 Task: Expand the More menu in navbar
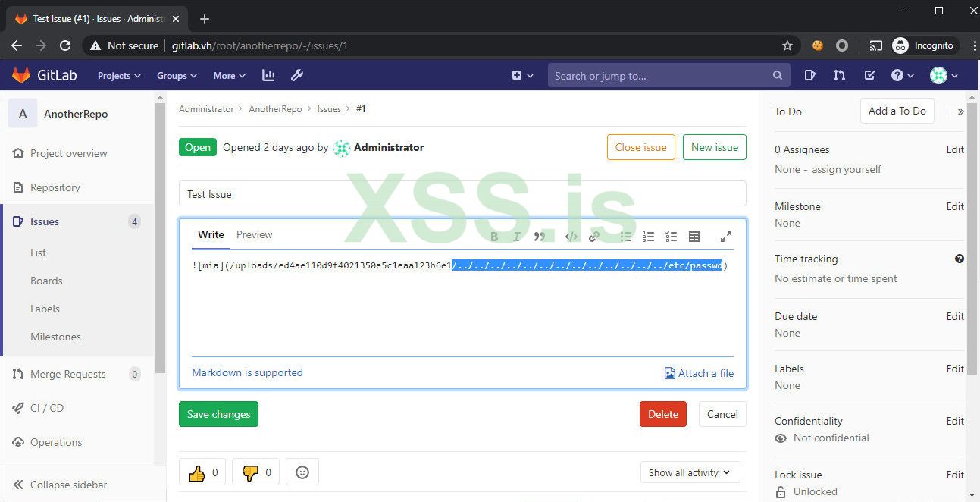[229, 75]
